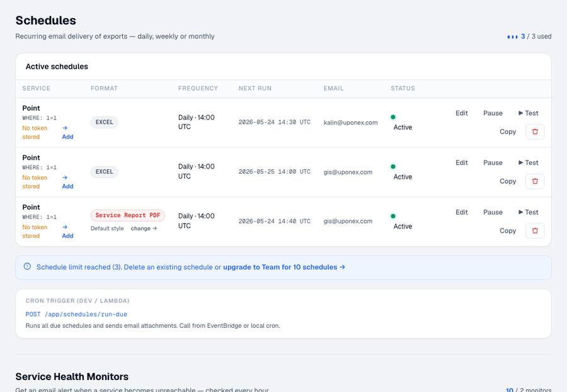The image size is (567, 392).
Task: Edit the 2026-05-25 14:00 schedule
Action: (461, 162)
